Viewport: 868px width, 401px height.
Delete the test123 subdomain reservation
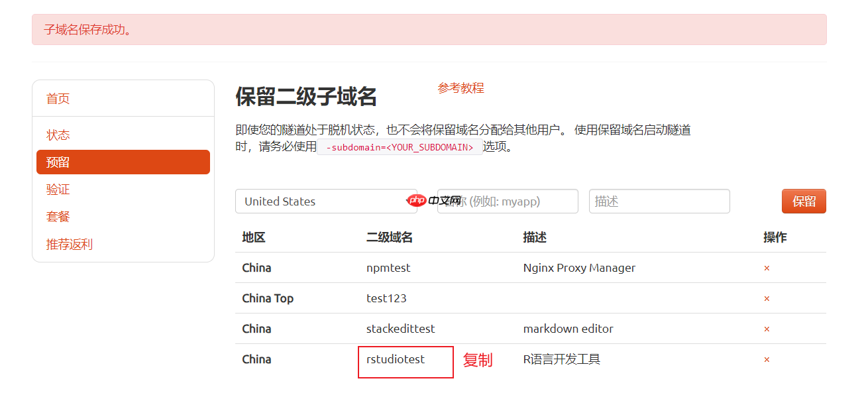[767, 298]
